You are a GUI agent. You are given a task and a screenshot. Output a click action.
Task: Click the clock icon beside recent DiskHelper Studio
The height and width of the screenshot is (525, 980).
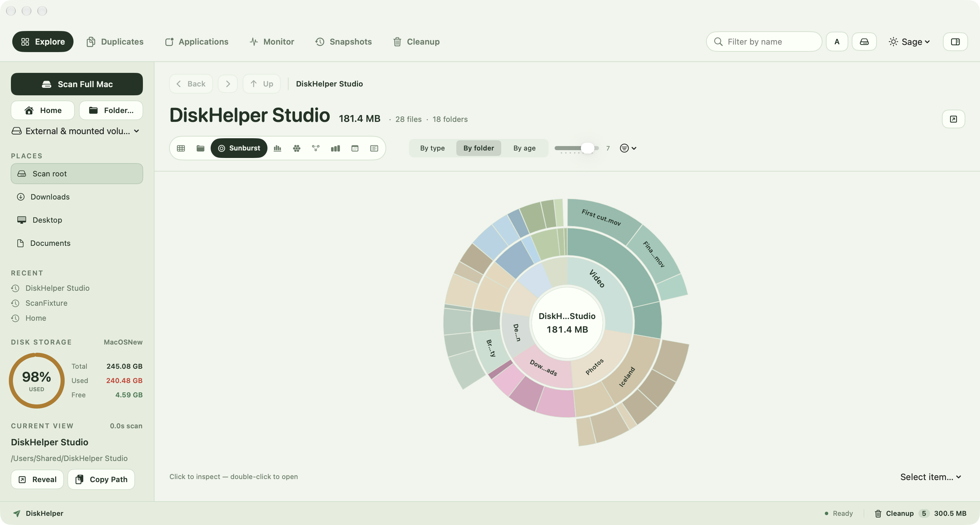15,288
